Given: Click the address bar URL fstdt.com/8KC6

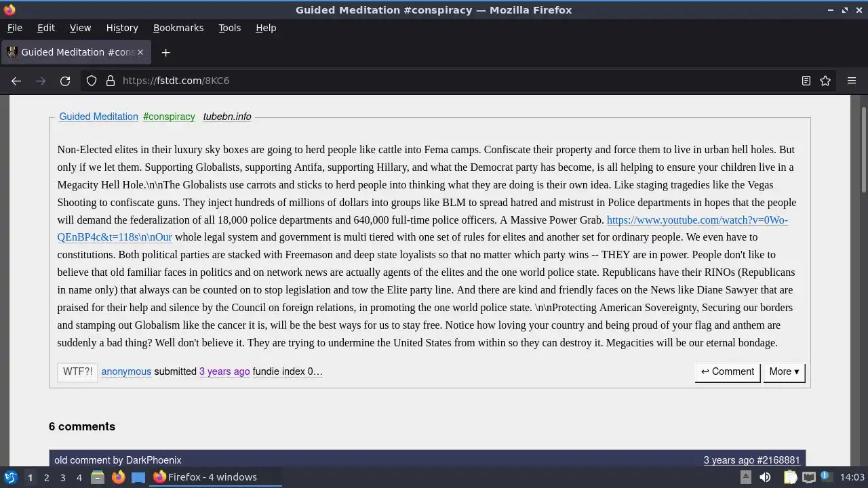Looking at the screenshot, I should pyautogui.click(x=176, y=81).
